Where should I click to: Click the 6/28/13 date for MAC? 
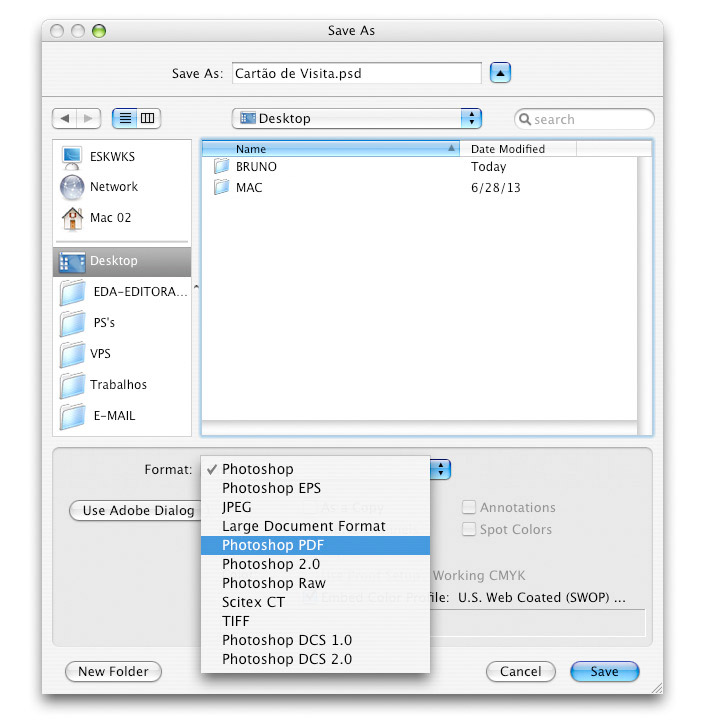tap(495, 188)
